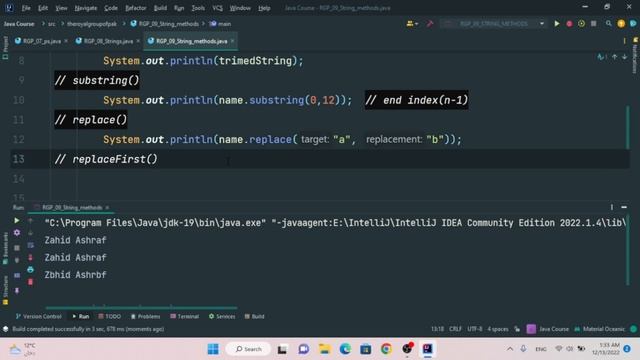Click the Soft-wrap icon in Run panel
Screen dimensions: 640x360
[31, 245]
